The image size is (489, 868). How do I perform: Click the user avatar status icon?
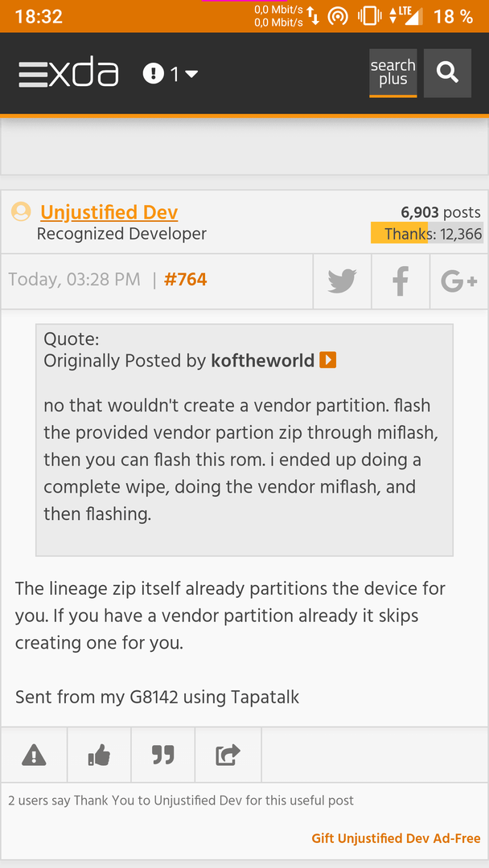point(21,212)
